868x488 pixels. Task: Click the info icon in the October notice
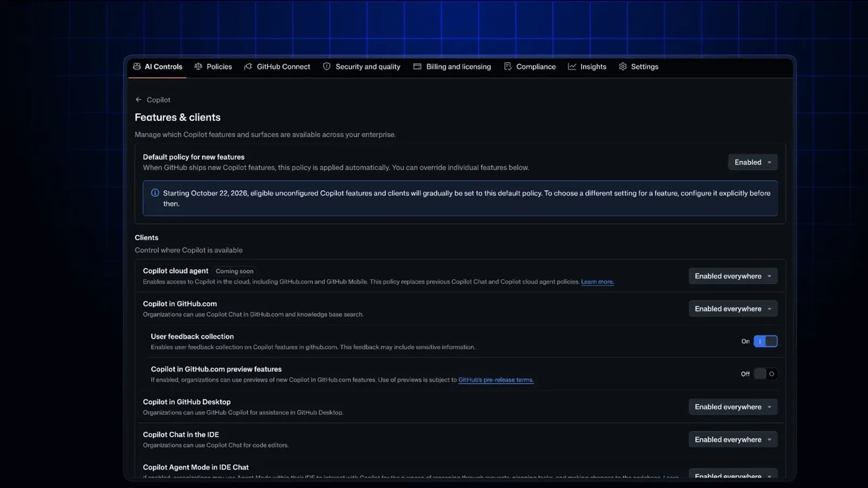point(155,193)
